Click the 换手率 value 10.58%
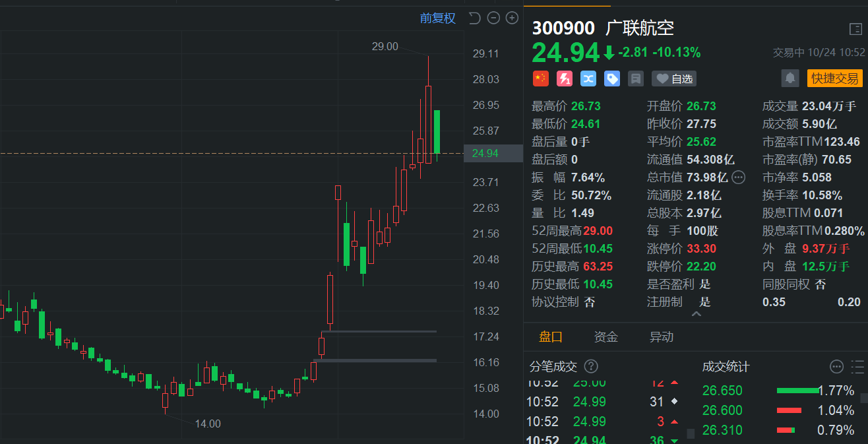Screen dimensions: 868x444 pos(822,195)
